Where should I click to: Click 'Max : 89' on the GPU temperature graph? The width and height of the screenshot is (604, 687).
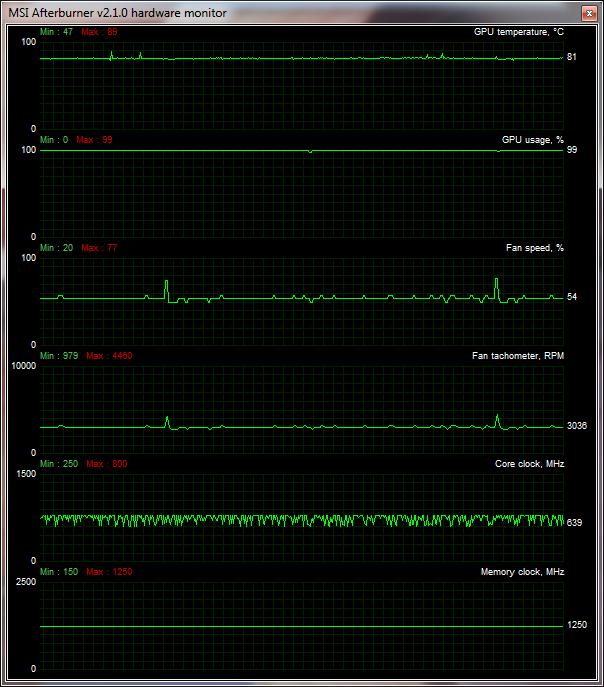[99, 32]
